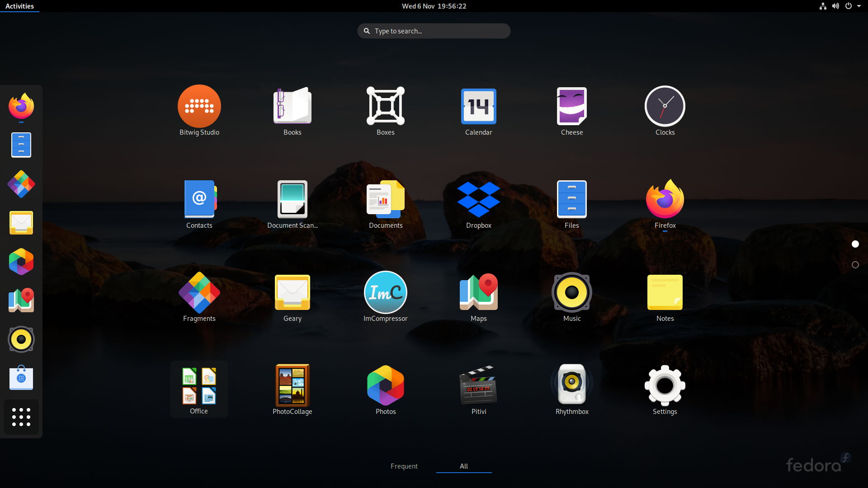The height and width of the screenshot is (488, 868).
Task: Click the Geary mail icon in the dock
Action: (21, 223)
